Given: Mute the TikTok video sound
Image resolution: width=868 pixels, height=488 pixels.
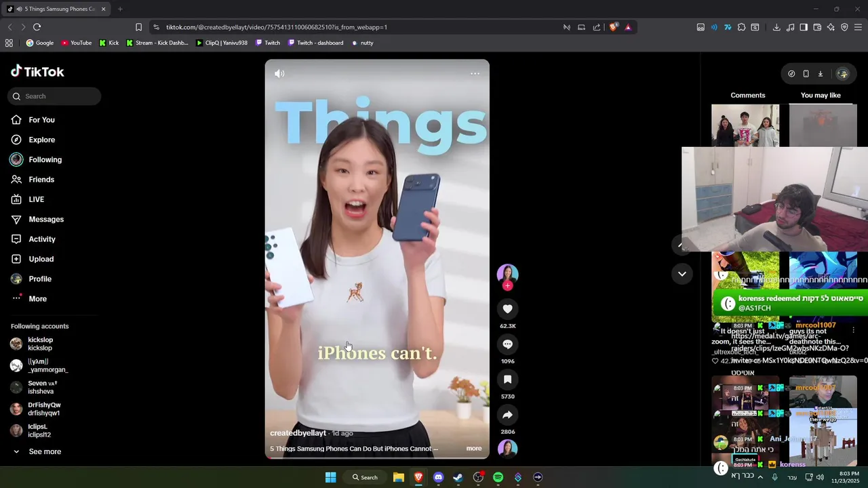Looking at the screenshot, I should 279,73.
